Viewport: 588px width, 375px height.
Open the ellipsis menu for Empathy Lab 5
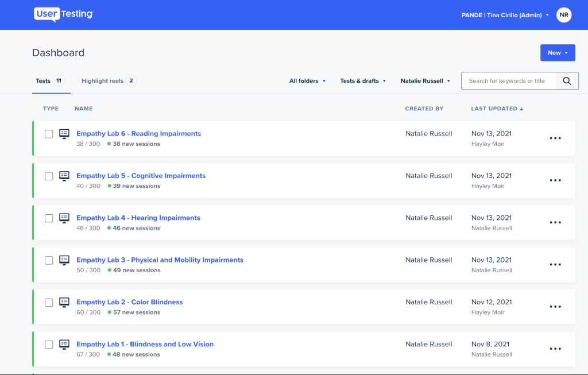coord(555,180)
